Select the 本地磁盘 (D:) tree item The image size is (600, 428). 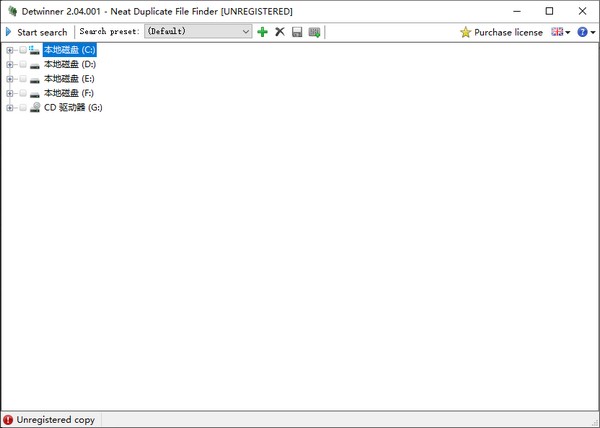tap(70, 64)
